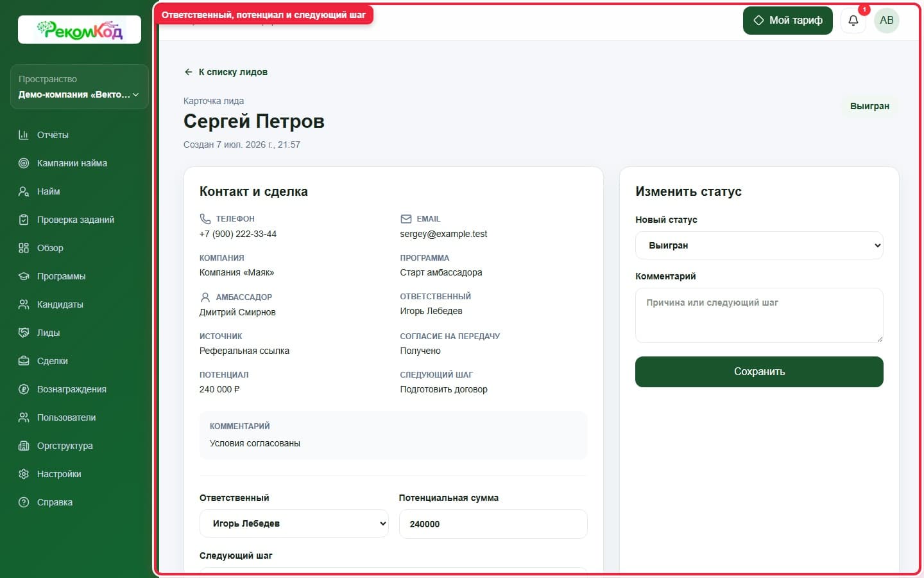Click the Выигран status badge
This screenshot has width=924, height=578.
tap(869, 106)
